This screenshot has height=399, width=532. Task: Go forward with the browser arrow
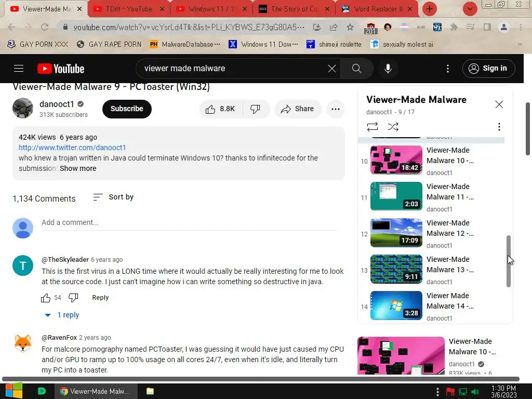tap(28, 27)
